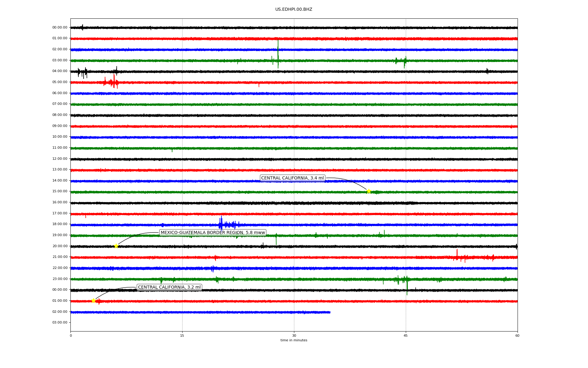Click the 45 tick label on x-axis
Screen dimensions: 588x368
pyautogui.click(x=406, y=335)
